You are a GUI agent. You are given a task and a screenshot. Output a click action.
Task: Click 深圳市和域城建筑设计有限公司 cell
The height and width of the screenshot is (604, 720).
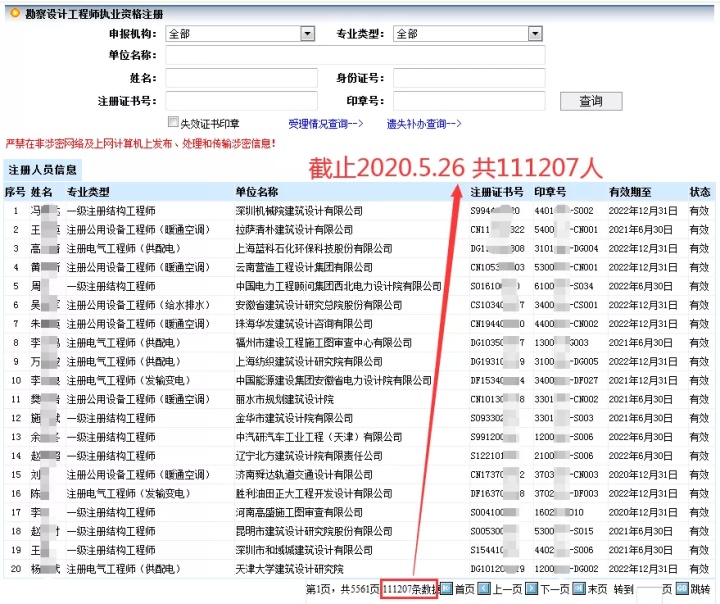click(304, 550)
